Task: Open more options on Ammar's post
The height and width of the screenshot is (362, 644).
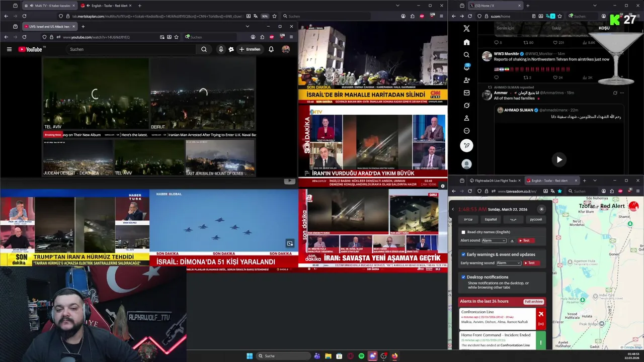Action: [622, 93]
